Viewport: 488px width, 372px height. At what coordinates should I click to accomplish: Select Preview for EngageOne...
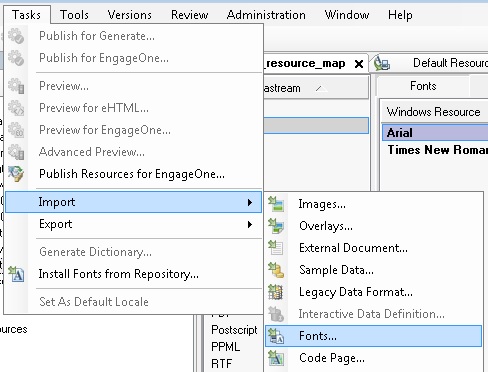tap(133, 130)
